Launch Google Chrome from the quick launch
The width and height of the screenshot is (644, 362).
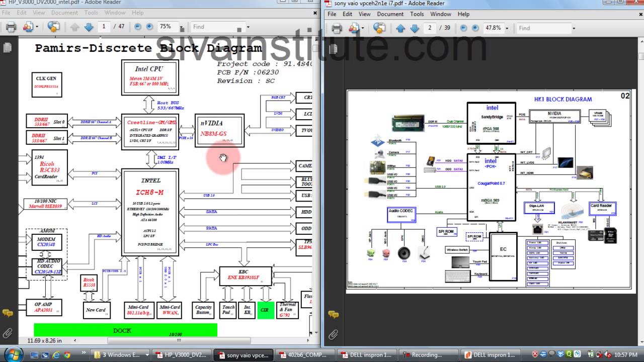coord(67,355)
